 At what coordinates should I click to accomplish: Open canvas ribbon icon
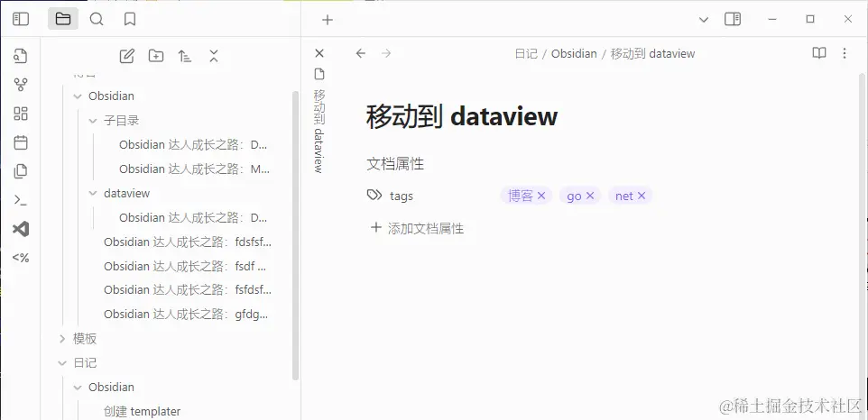21,114
